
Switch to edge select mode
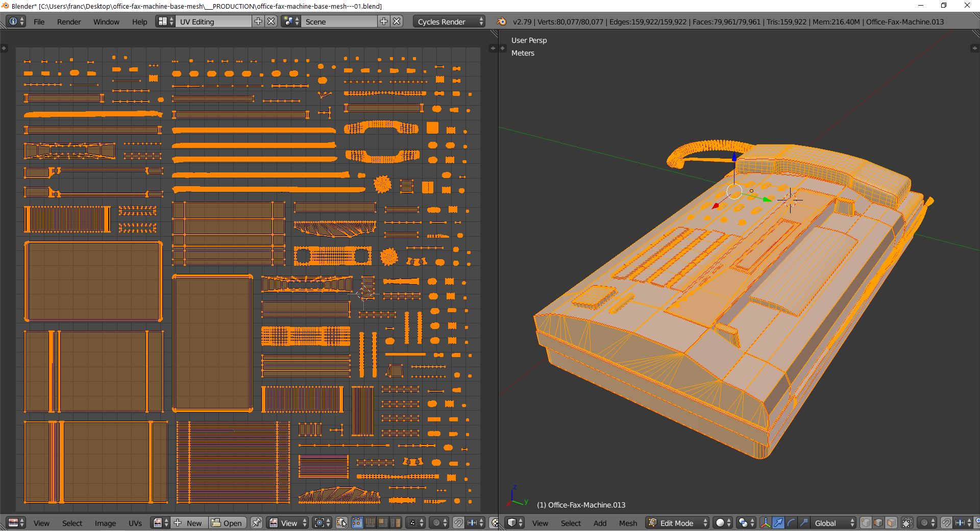pyautogui.click(x=878, y=523)
